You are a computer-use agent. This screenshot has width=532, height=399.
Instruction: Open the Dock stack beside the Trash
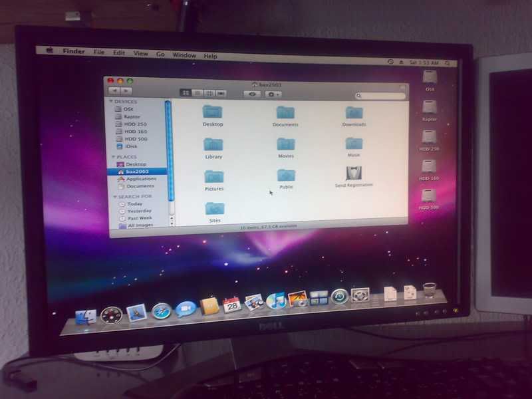click(x=410, y=293)
